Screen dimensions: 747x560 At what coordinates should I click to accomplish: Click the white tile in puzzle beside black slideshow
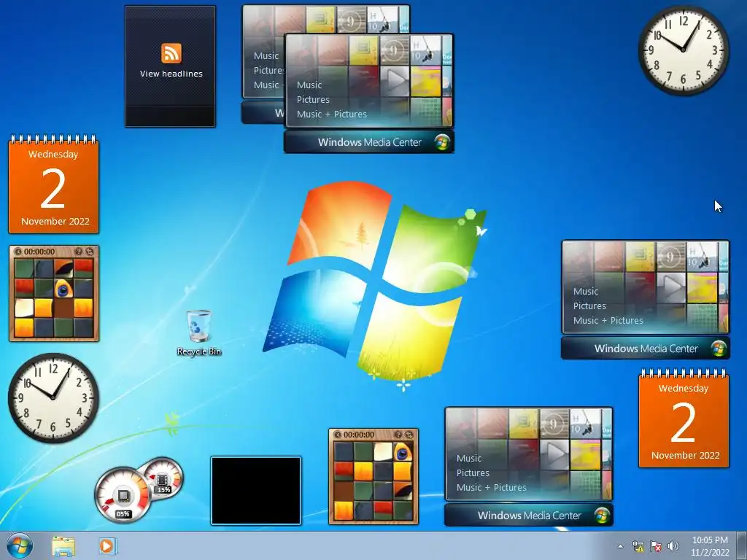pos(383,452)
